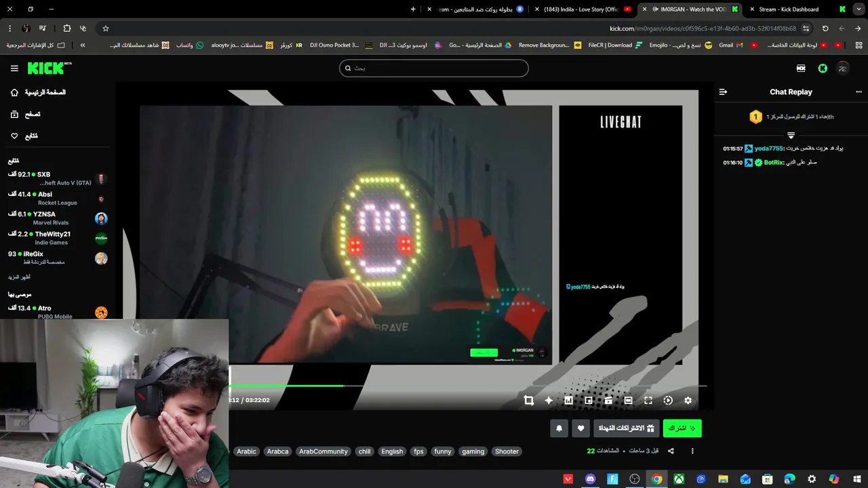Open Valorant from taskbar

(568, 479)
